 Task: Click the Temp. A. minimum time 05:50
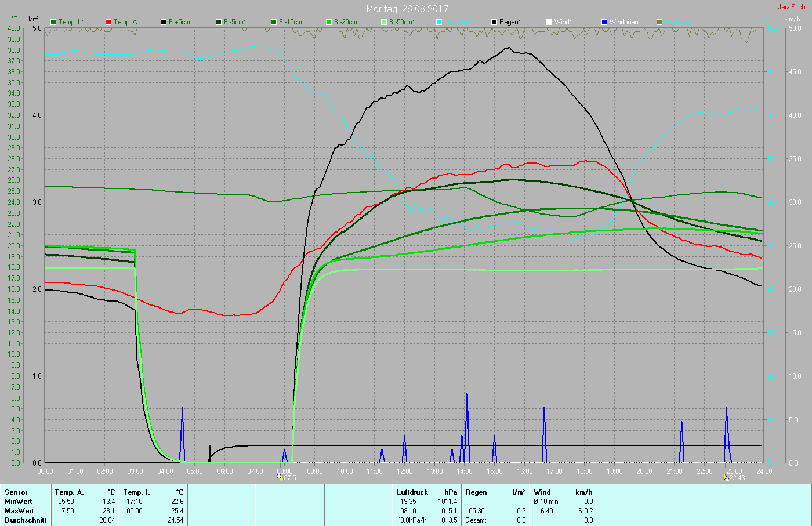coord(66,502)
